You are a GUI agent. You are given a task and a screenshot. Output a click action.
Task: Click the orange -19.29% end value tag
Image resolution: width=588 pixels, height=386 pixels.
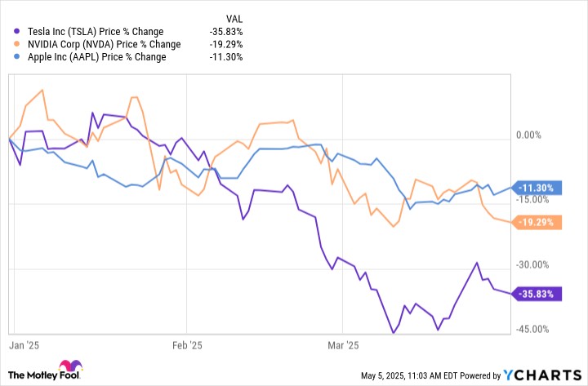[x=537, y=222]
